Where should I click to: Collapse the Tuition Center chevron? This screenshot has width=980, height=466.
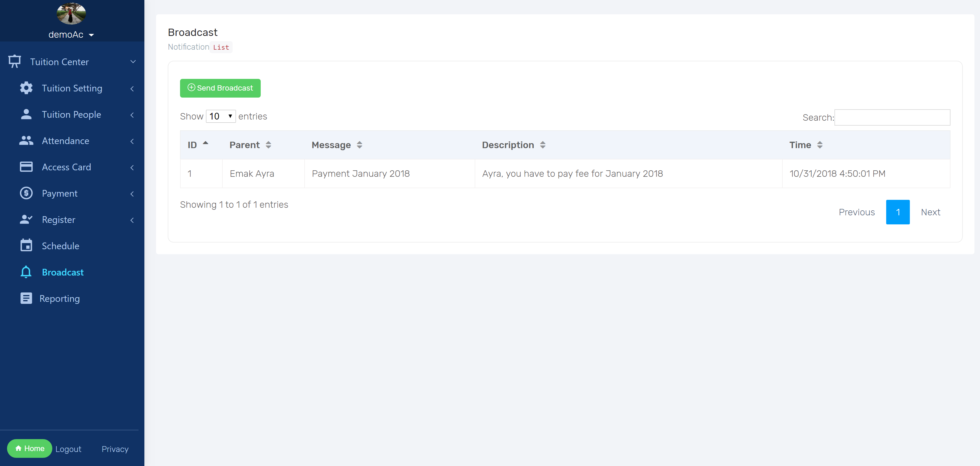tap(133, 61)
